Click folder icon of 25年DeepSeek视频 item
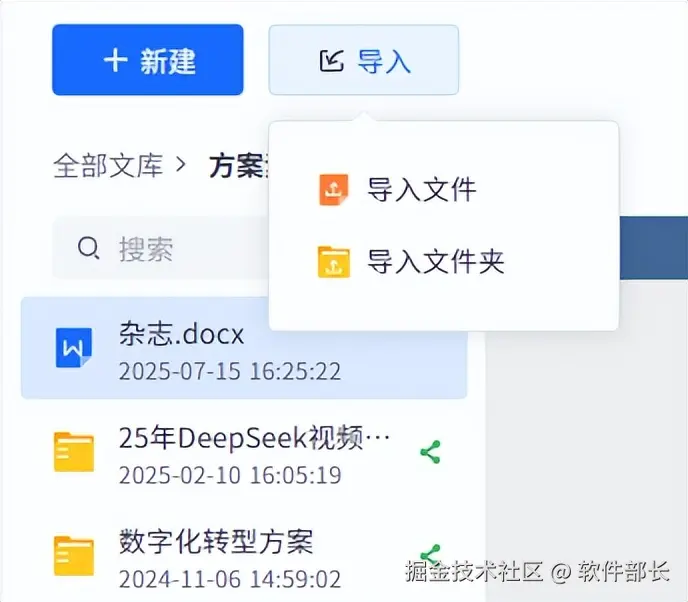The height and width of the screenshot is (602, 688). pyautogui.click(x=74, y=452)
